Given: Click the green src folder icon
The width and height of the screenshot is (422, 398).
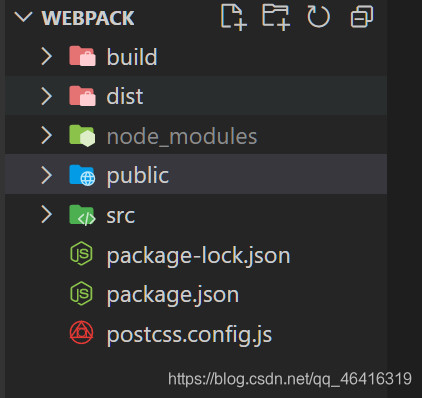Looking at the screenshot, I should [82, 215].
